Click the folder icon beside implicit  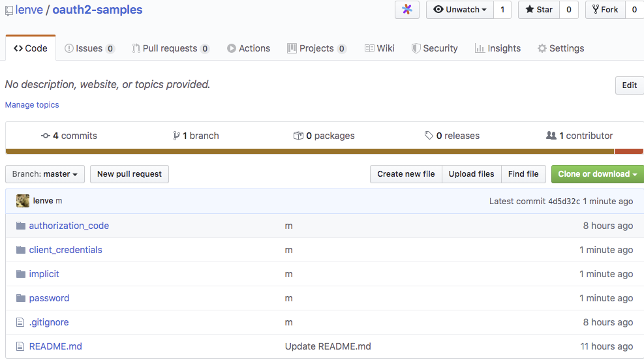(20, 274)
